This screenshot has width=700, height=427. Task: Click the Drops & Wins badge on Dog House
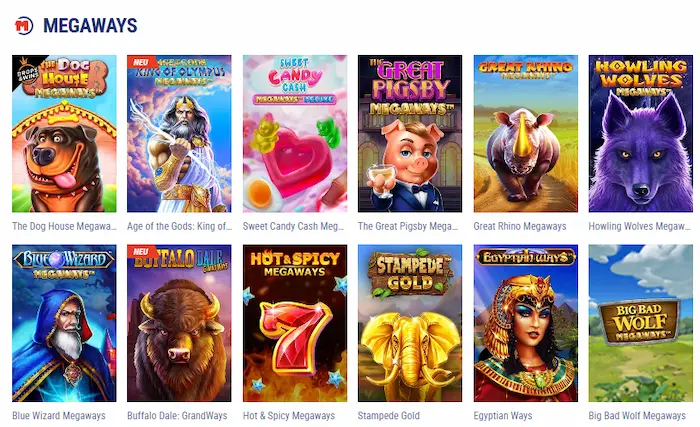coord(27,71)
